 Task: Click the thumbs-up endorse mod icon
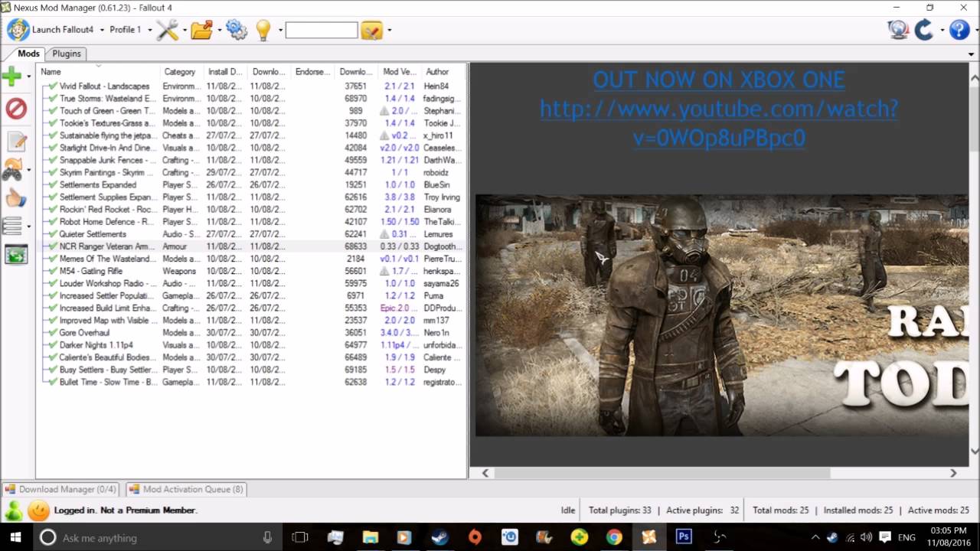coord(16,198)
